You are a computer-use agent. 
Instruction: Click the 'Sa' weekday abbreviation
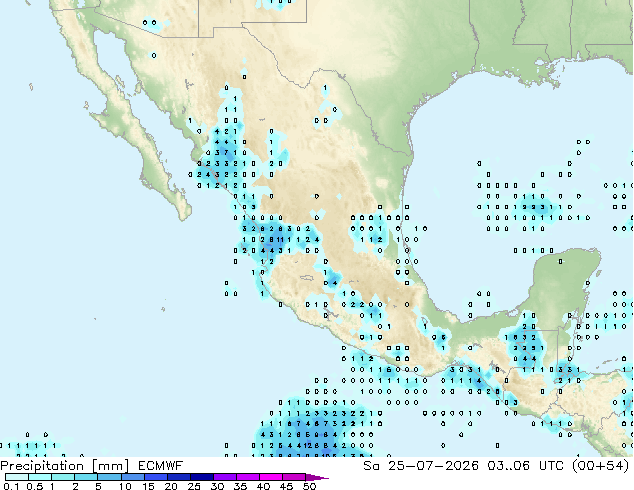[x=371, y=466]
